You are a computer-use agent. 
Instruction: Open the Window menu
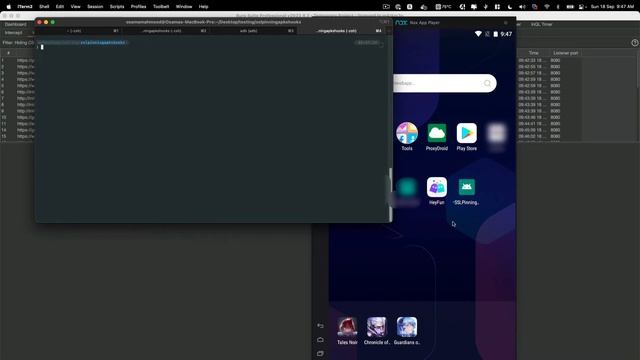[184, 7]
